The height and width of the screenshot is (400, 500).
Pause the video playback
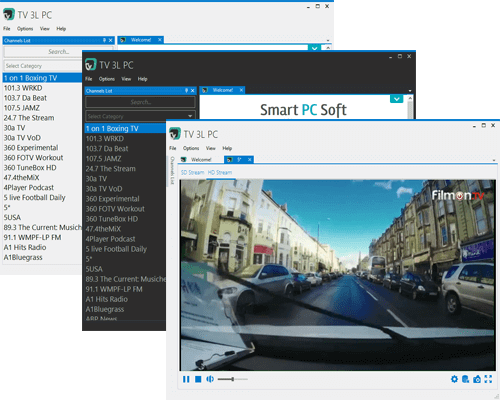click(186, 379)
